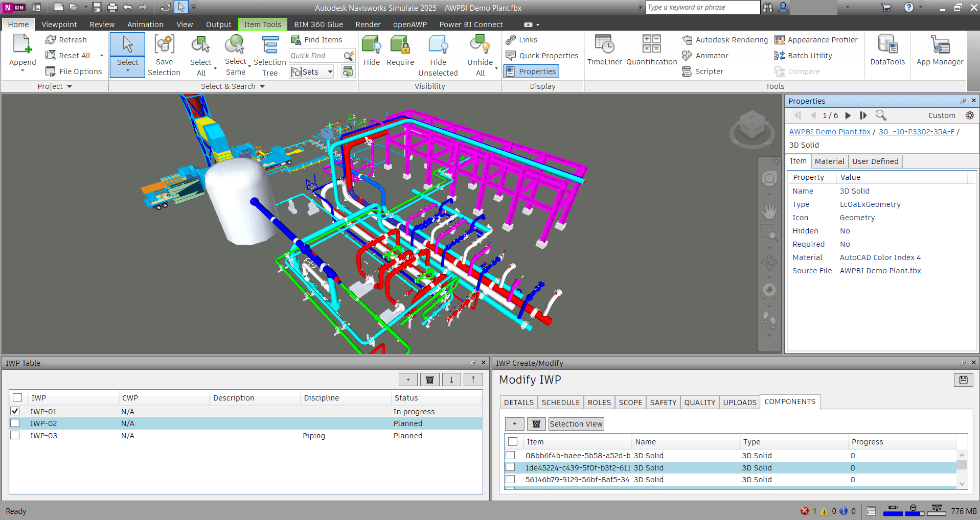The height and width of the screenshot is (520, 980).
Task: Open the Help dropdown arrow in title bar
Action: [x=921, y=7]
